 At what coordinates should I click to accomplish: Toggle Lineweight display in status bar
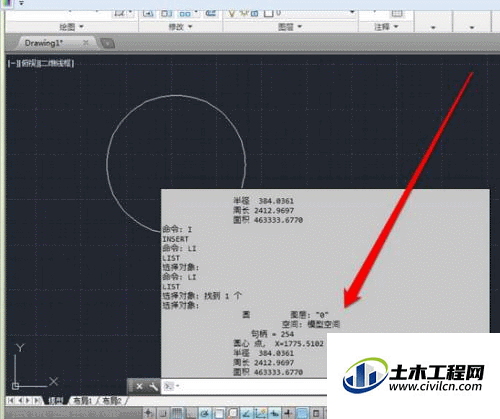pos(288,413)
